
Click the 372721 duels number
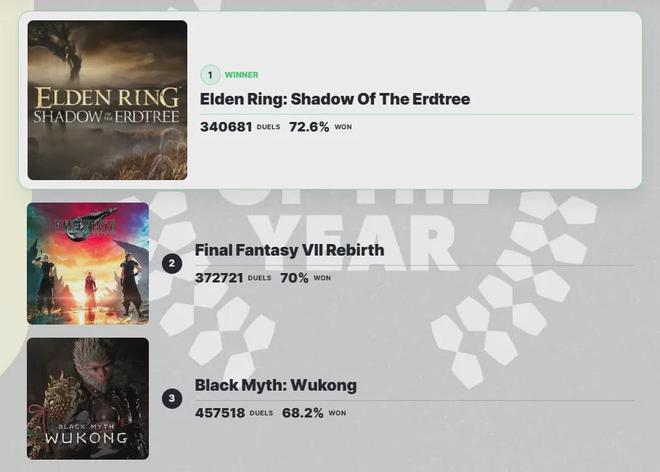click(219, 278)
